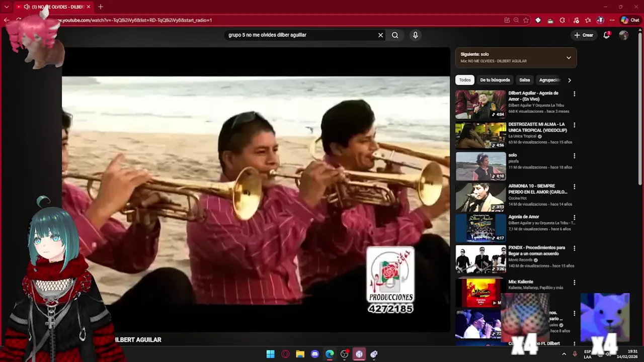
Task: Launch Opera from taskbar
Action: pos(285,354)
